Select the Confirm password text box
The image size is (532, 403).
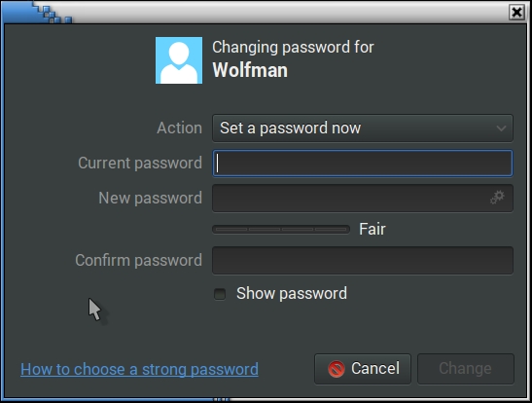(363, 261)
